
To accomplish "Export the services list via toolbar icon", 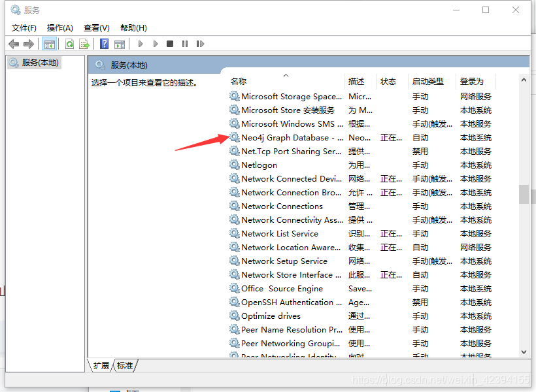I will coord(84,44).
